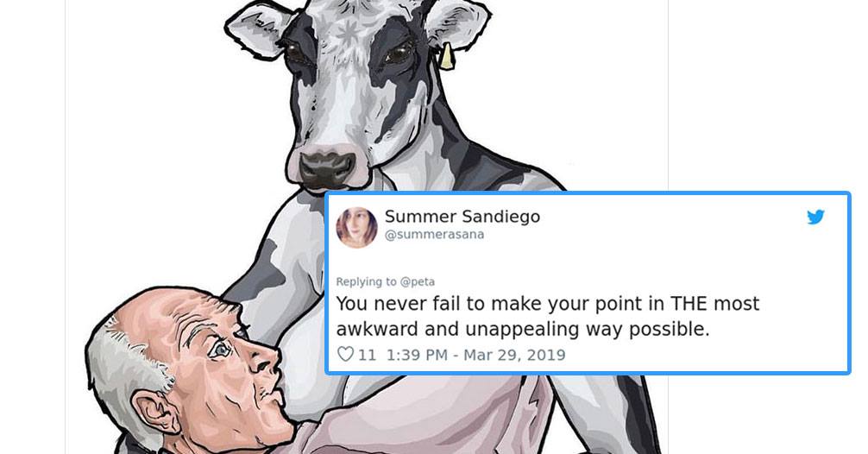This screenshot has width=868, height=454.
Task: Click the star marking on the cow's forehead
Action: 349,34
